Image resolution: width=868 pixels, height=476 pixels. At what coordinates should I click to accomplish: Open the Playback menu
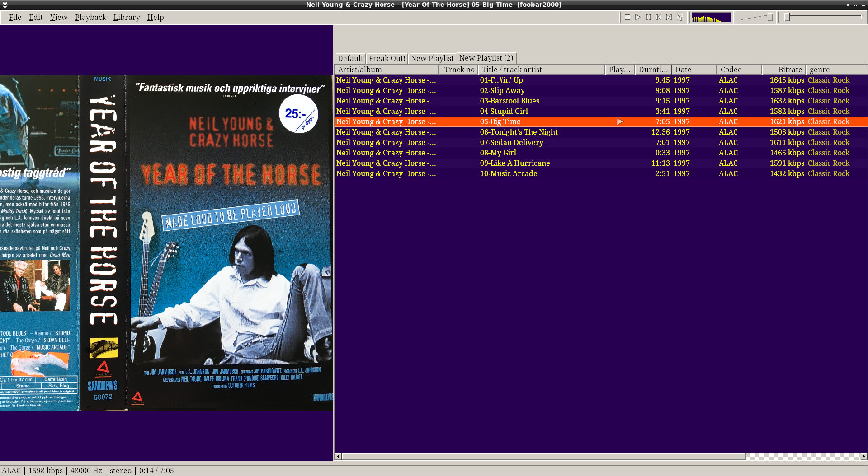coord(90,17)
